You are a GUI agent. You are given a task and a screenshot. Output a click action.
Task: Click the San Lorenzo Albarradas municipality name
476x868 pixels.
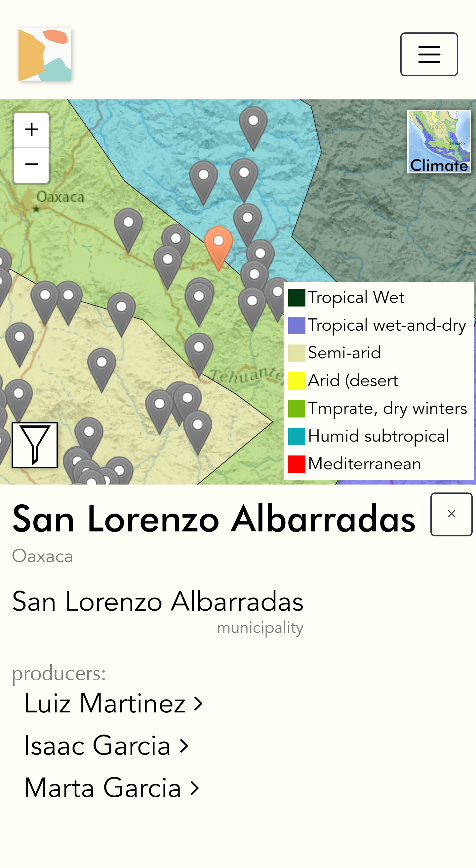[x=158, y=602]
